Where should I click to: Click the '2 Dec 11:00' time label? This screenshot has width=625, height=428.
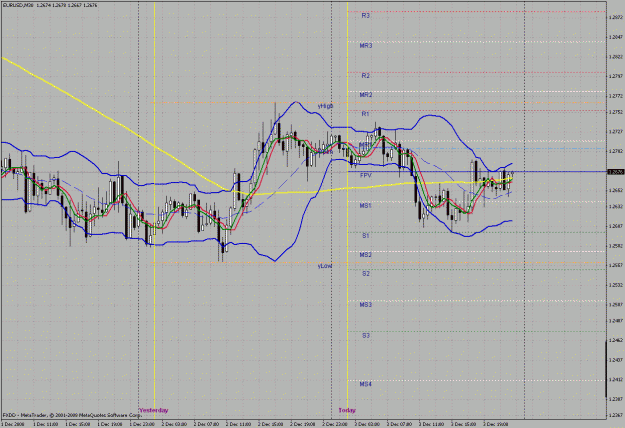point(238,424)
